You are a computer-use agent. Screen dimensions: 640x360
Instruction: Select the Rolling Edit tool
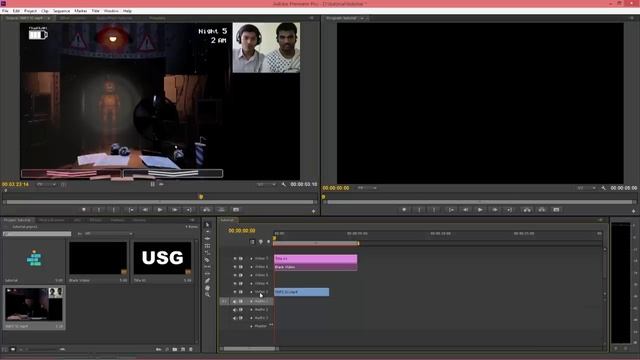[207, 246]
